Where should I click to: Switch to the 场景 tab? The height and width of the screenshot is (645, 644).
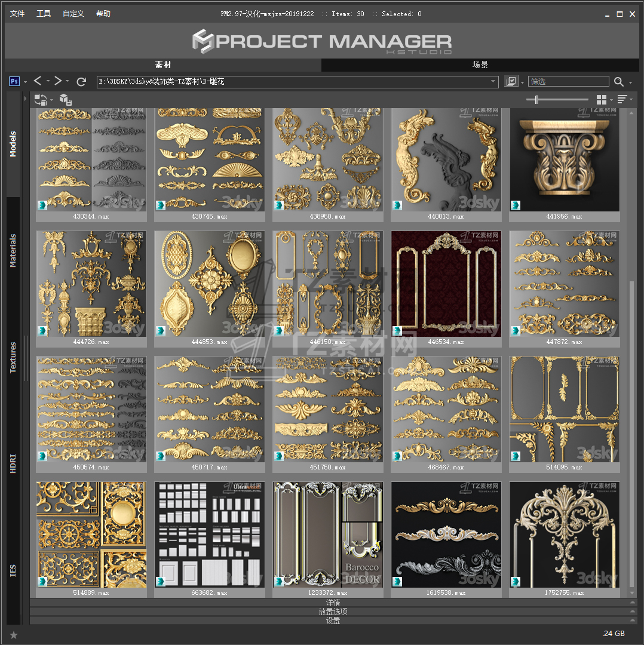coord(480,64)
